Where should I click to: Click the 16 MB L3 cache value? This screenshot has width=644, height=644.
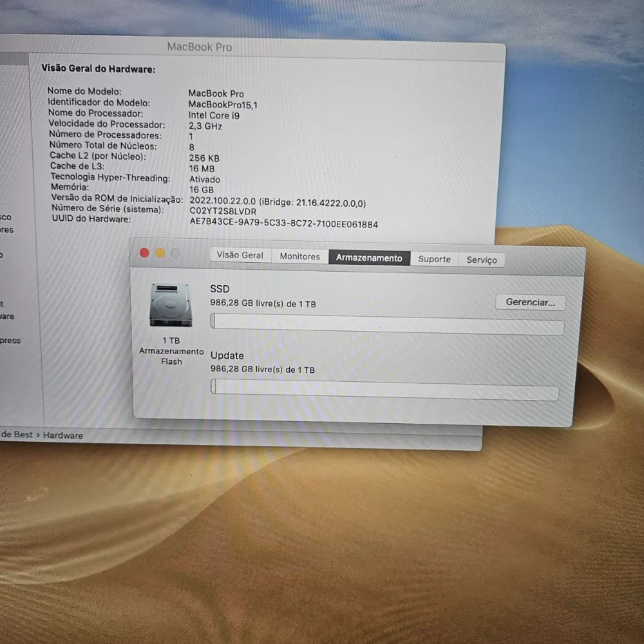click(x=202, y=168)
